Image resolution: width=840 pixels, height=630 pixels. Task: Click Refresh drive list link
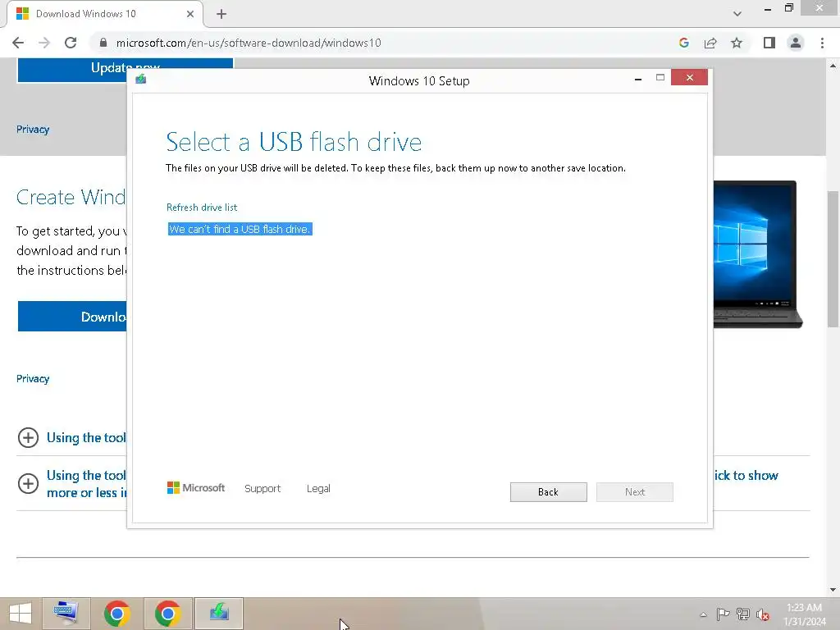click(x=202, y=208)
